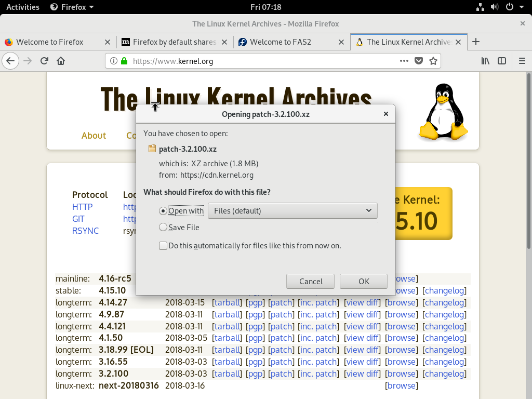Go back using the back arrow
Viewport: 532px width, 399px height.
(x=10, y=61)
